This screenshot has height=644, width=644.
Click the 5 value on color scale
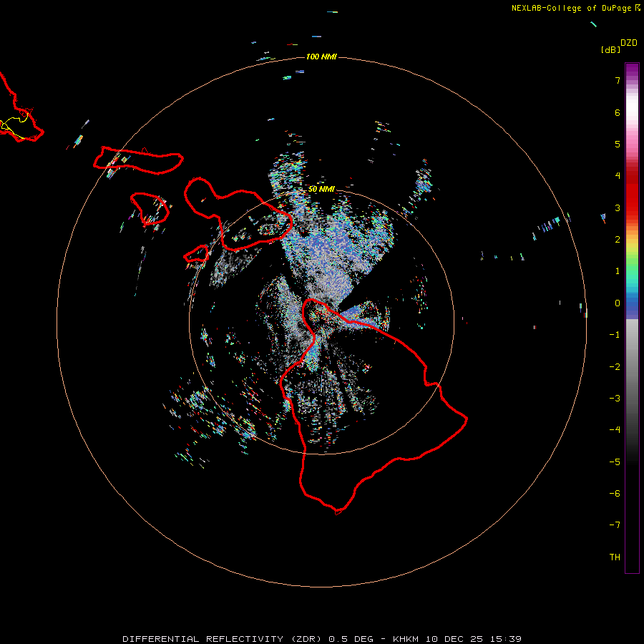[x=618, y=144]
